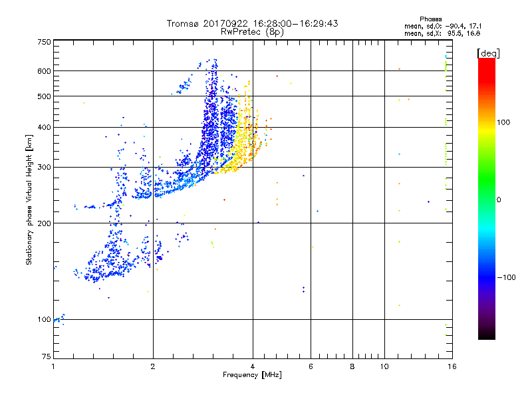The height and width of the screenshot is (399, 532).
Task: Click the 'Stationary phase Virtual Height [km]' axis title
Action: pos(29,199)
